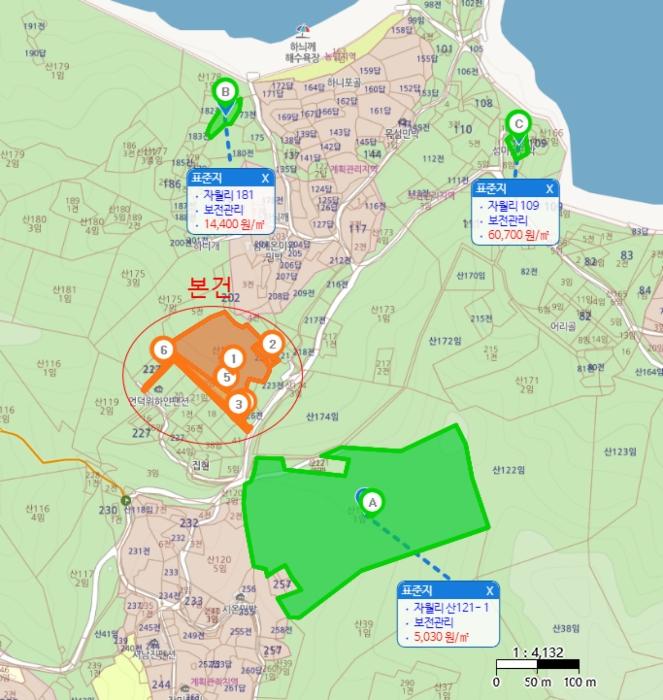Click parcel label 산181 1임

pos(65,294)
